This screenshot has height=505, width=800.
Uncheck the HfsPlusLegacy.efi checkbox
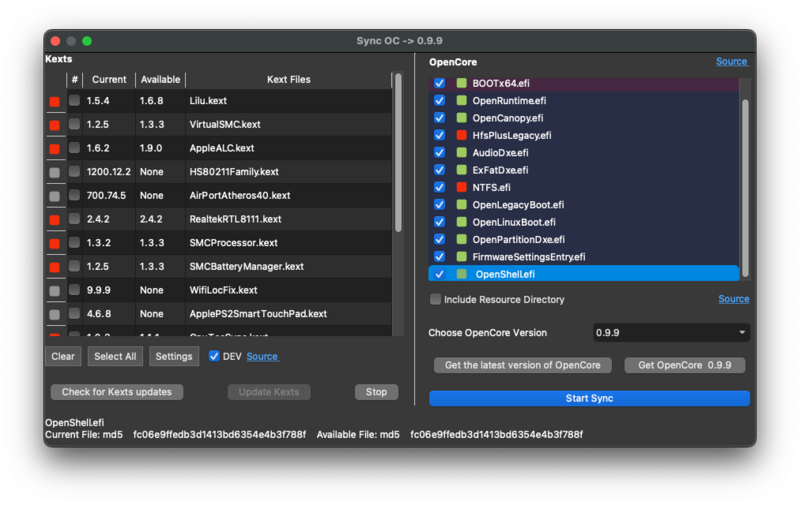439,135
